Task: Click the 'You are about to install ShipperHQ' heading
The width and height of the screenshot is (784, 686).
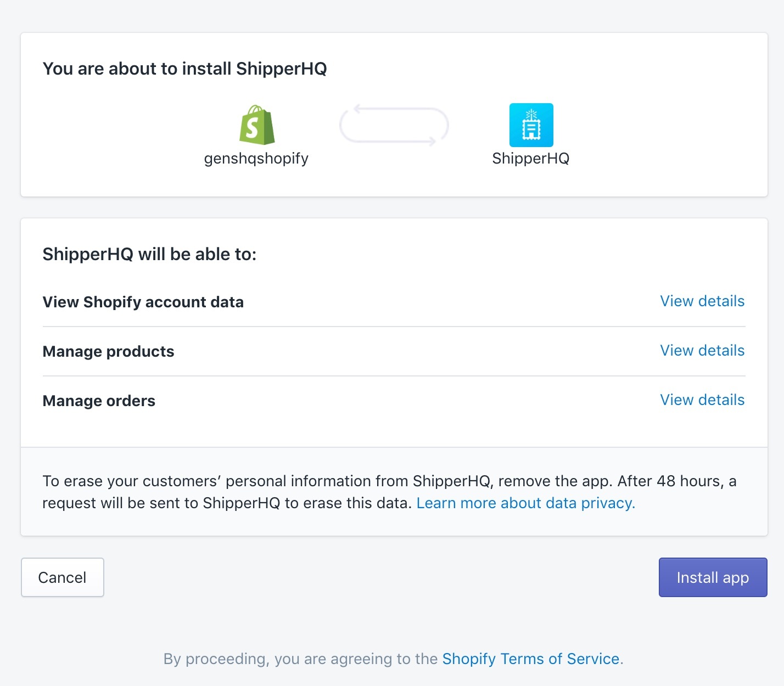Action: click(x=184, y=69)
